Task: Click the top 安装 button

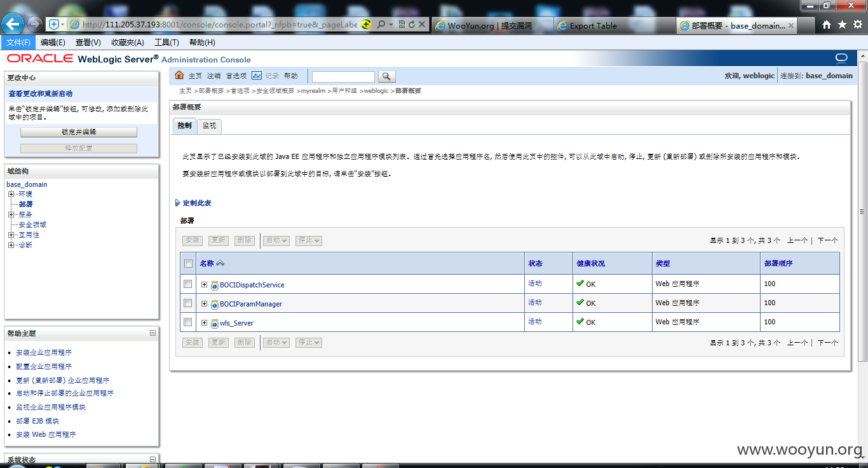Action: click(x=193, y=240)
